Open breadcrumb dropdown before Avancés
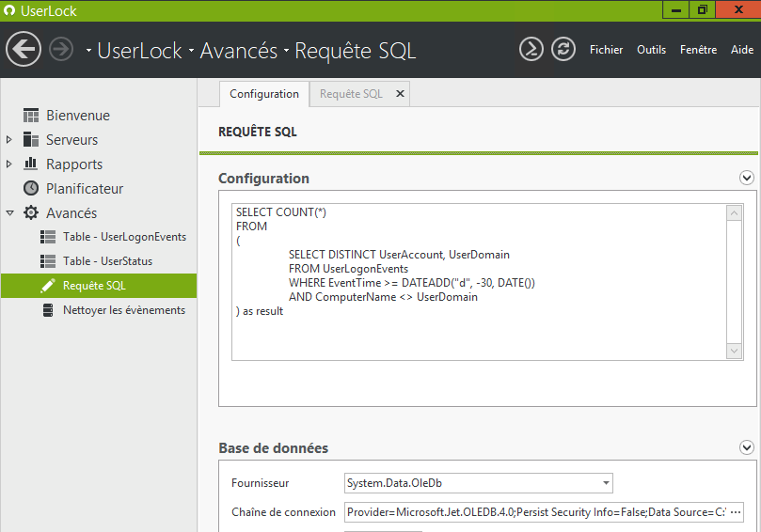 tap(191, 50)
